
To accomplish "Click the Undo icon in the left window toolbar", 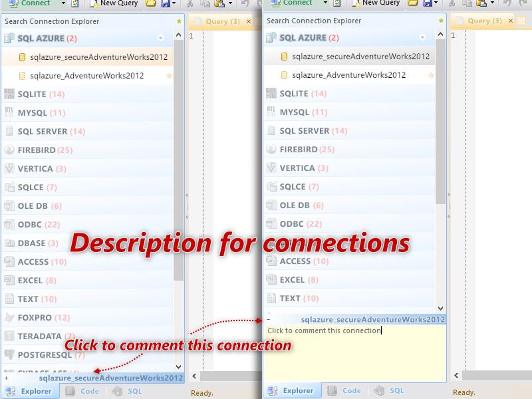I will (x=245, y=3).
